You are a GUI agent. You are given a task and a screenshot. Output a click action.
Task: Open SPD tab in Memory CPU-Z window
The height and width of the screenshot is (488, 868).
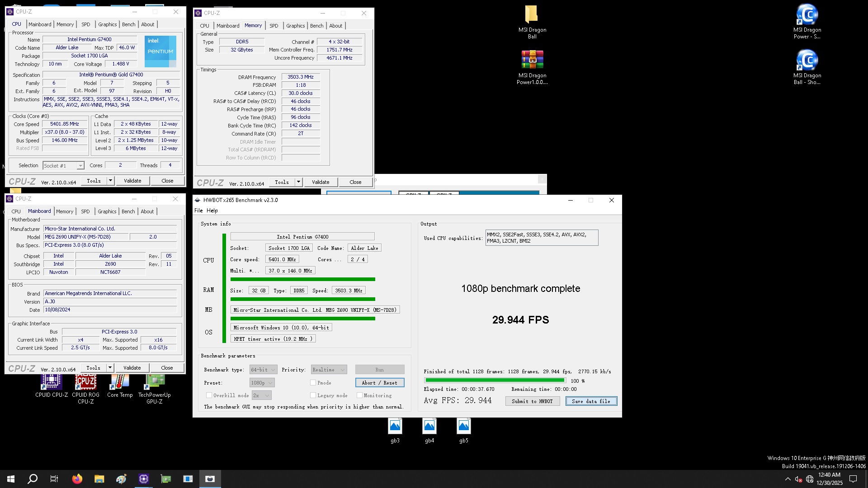(x=274, y=26)
